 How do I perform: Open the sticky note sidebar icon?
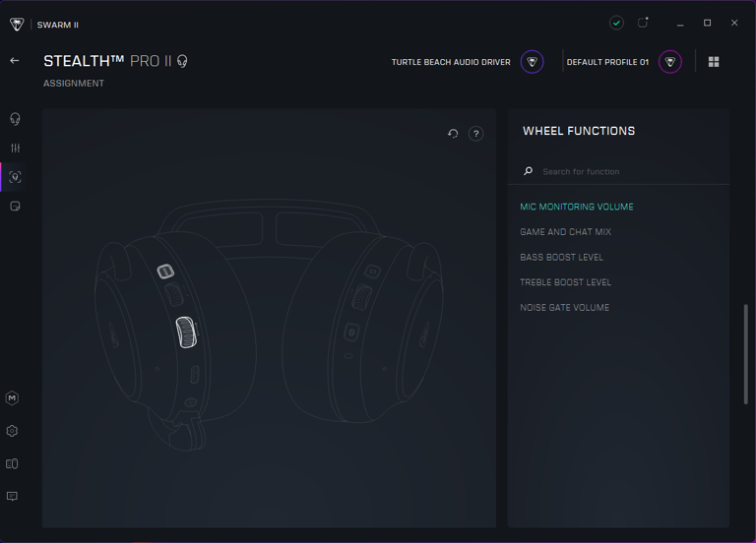tap(15, 207)
